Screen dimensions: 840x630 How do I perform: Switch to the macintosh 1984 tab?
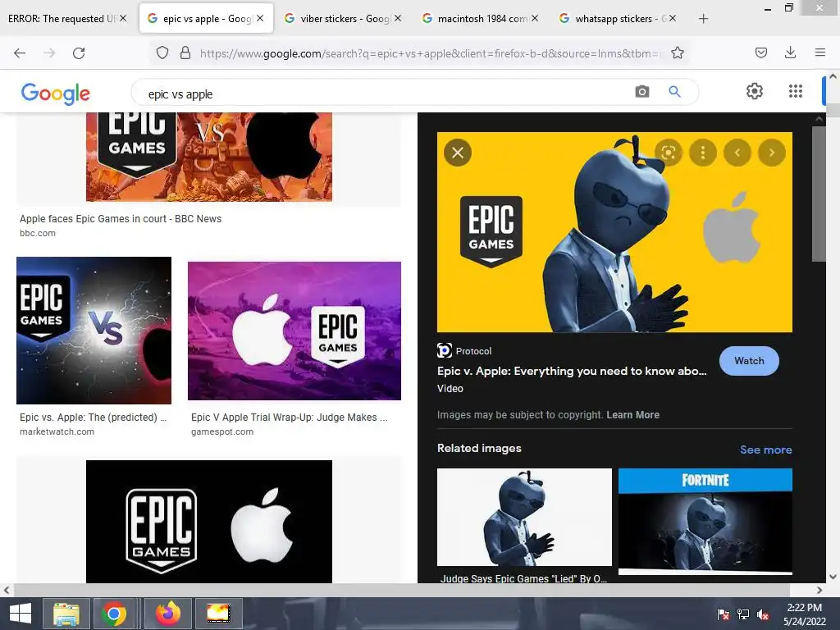pyautogui.click(x=482, y=19)
